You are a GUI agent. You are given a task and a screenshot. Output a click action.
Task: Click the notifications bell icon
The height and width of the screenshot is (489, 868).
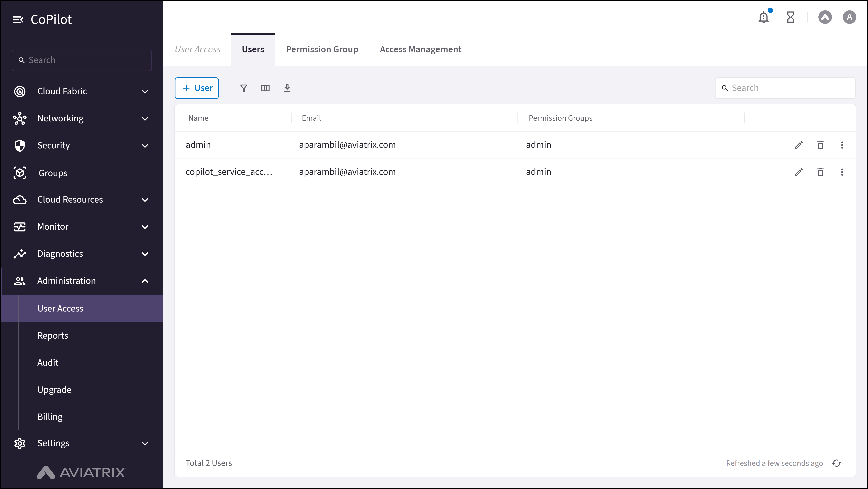[x=764, y=17]
